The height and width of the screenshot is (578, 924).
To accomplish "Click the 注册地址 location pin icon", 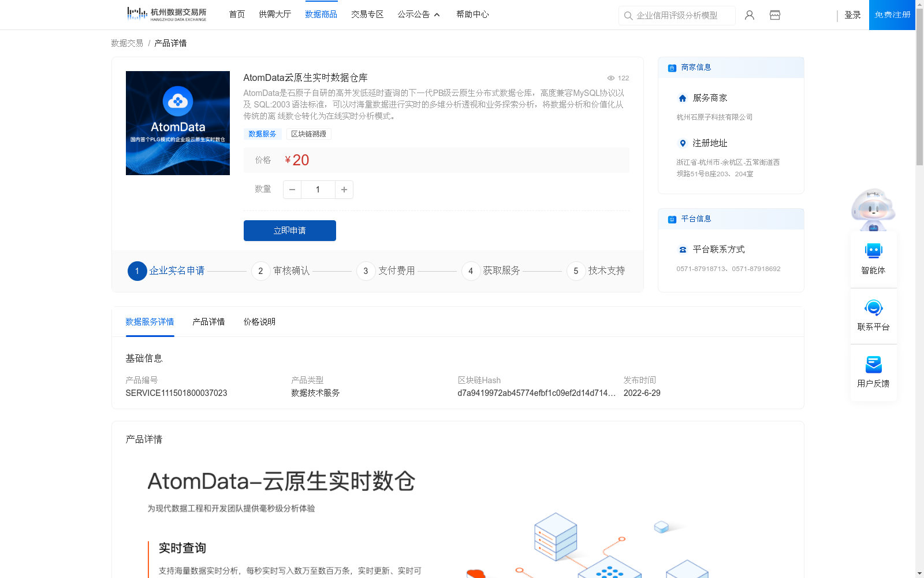I will (x=683, y=143).
